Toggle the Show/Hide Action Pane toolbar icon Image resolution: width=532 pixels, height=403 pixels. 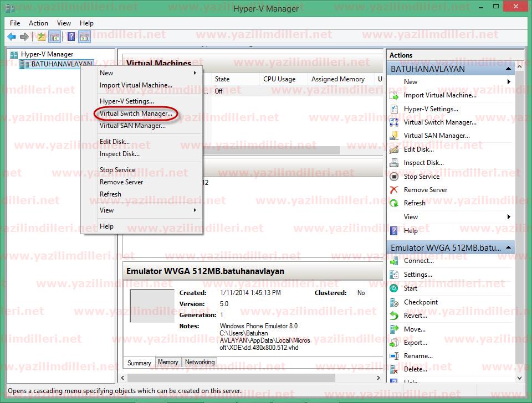click(84, 37)
